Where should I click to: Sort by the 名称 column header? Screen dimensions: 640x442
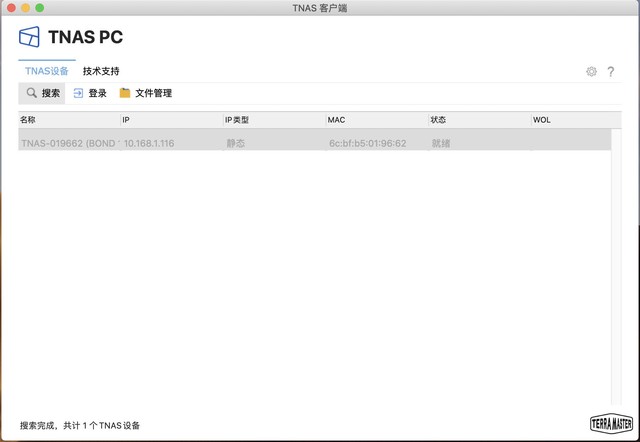point(69,120)
